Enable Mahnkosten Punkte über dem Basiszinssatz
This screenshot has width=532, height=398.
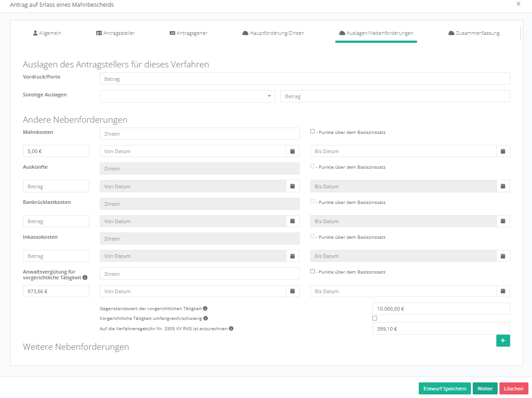[313, 132]
